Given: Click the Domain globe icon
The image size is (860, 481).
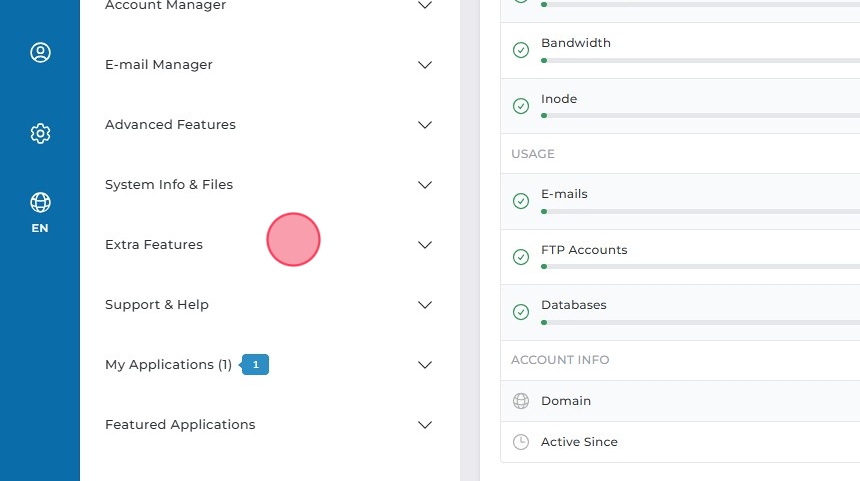Looking at the screenshot, I should (520, 401).
